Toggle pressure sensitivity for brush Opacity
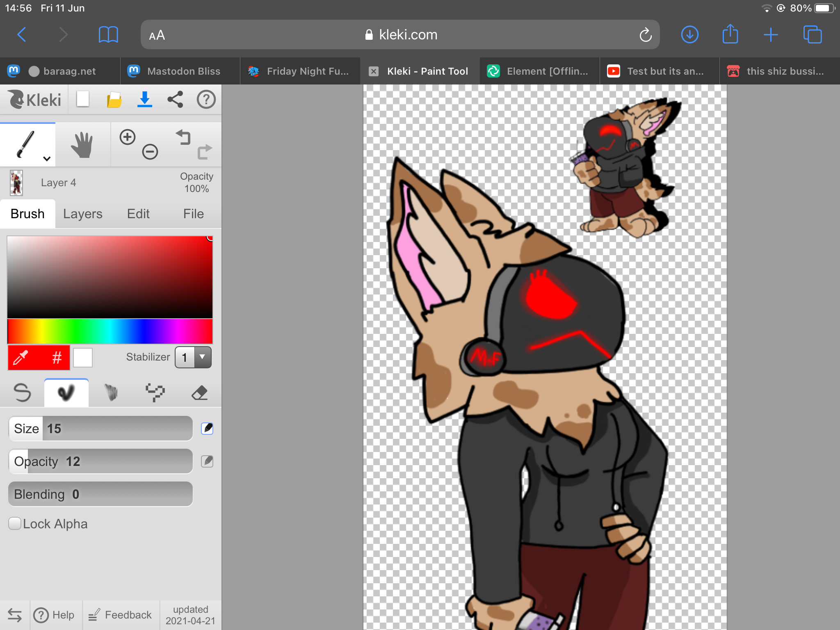 207,461
